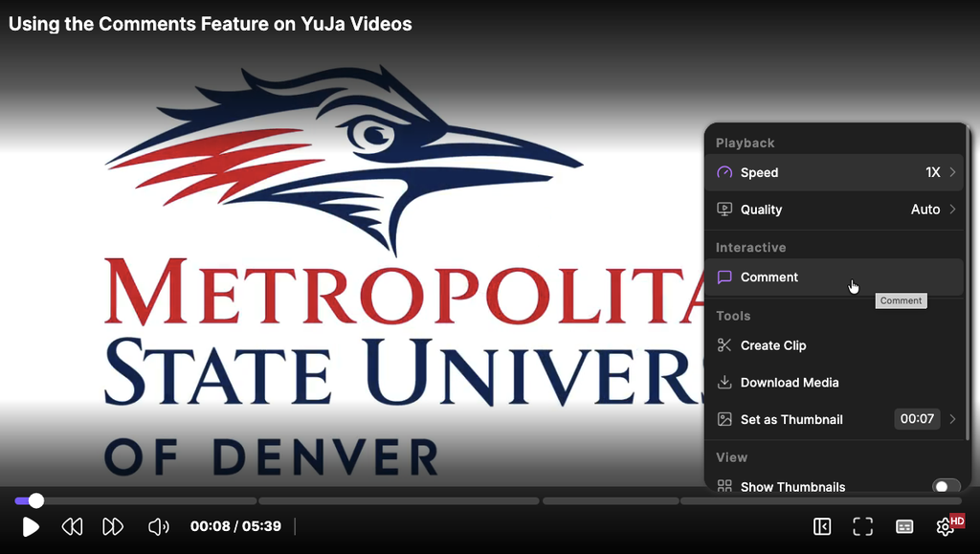Click the speech bubble Comment icon

pos(724,277)
